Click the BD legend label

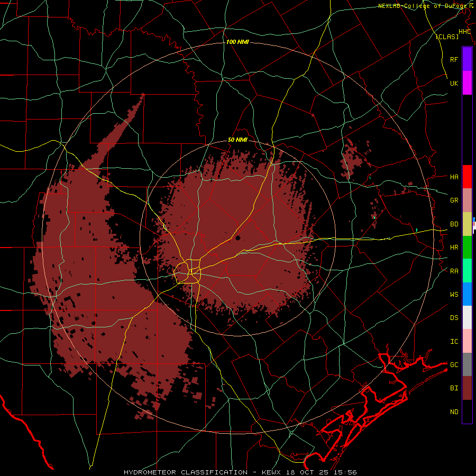tap(454, 224)
